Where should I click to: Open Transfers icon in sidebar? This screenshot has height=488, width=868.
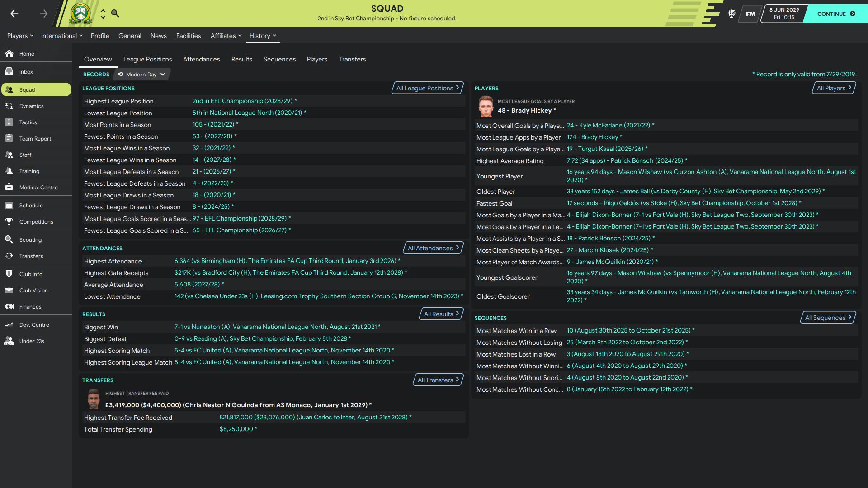click(x=9, y=256)
